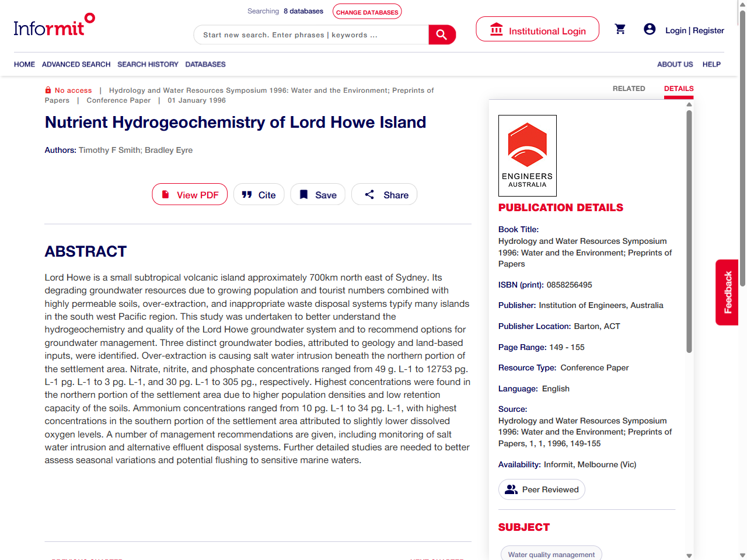Click the Conference Paper breadcrumb text
Screen dimensions: 747x560
pos(118,100)
